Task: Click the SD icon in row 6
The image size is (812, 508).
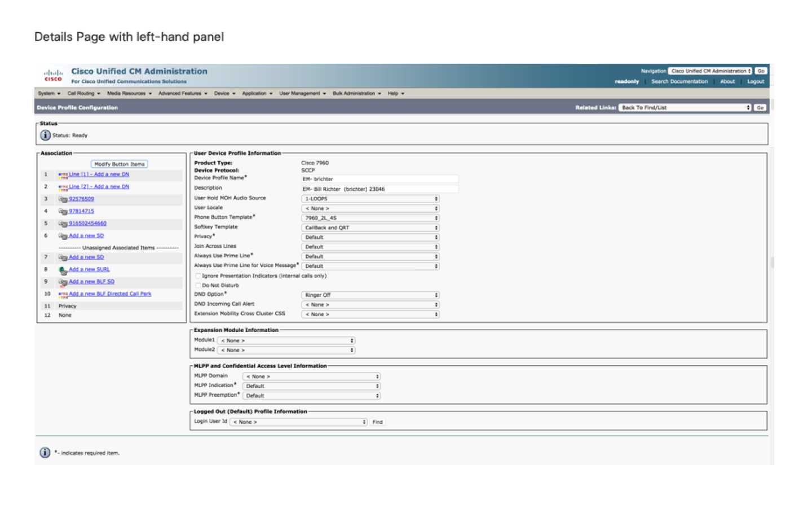Action: [x=63, y=236]
